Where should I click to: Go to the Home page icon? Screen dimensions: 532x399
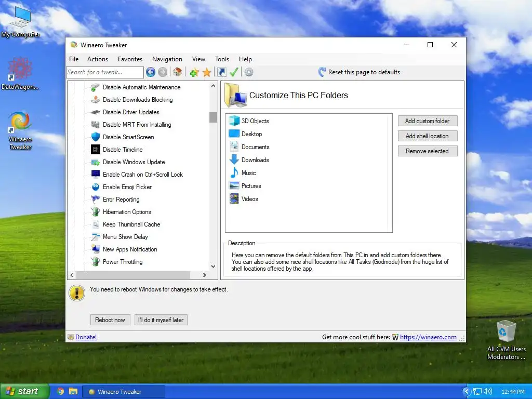pos(178,72)
